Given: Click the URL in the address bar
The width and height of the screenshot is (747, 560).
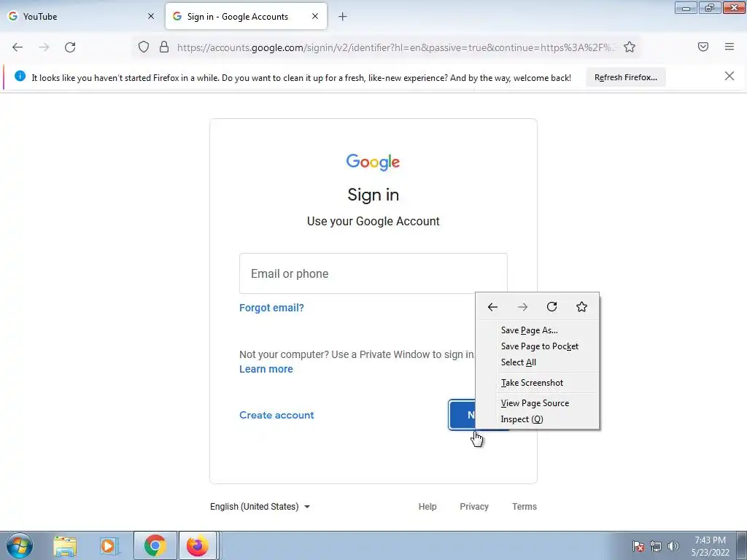Looking at the screenshot, I should tap(396, 47).
